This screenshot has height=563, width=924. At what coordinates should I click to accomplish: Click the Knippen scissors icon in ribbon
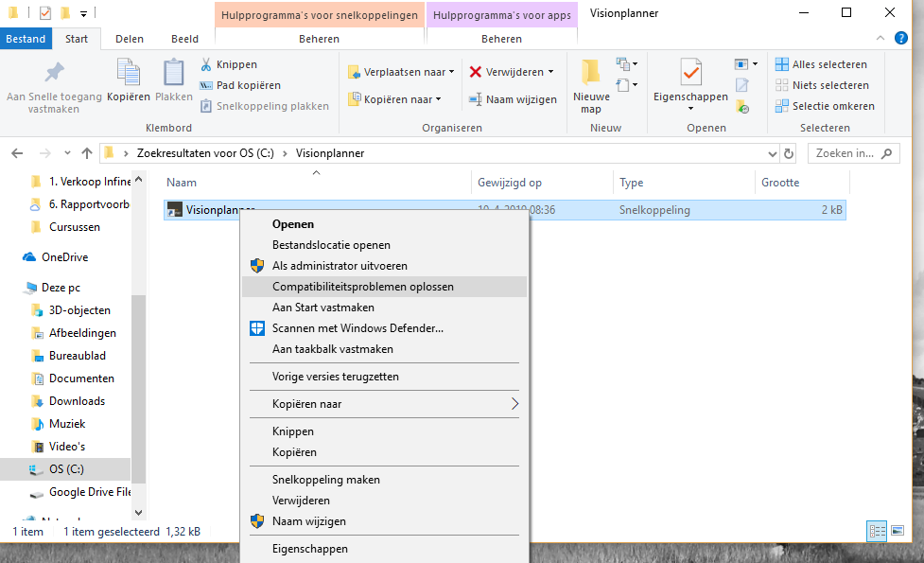205,64
